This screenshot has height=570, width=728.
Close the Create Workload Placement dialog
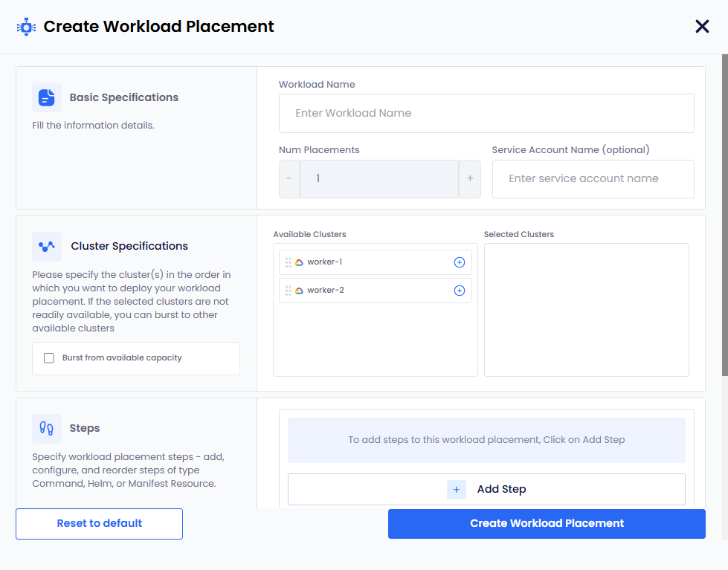[702, 27]
